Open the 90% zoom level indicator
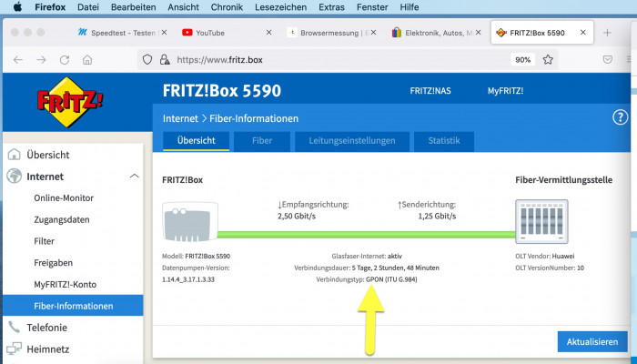Image resolution: width=637 pixels, height=364 pixels. click(x=522, y=60)
